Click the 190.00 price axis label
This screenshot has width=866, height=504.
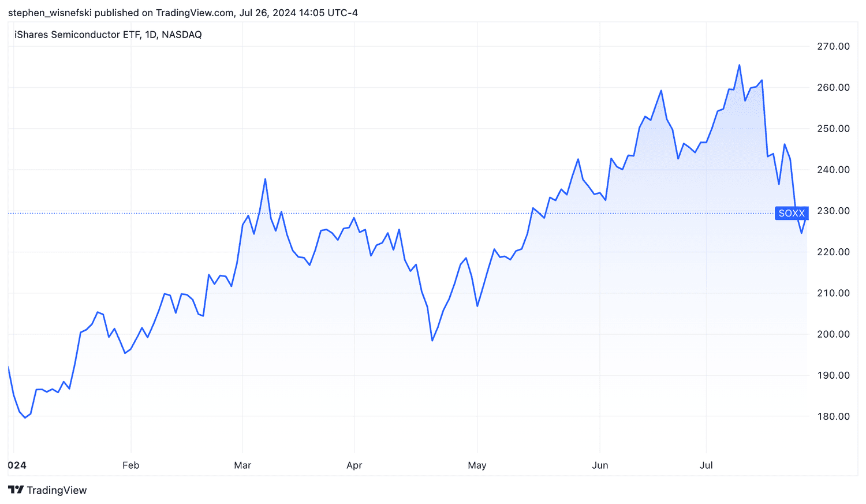pyautogui.click(x=833, y=375)
